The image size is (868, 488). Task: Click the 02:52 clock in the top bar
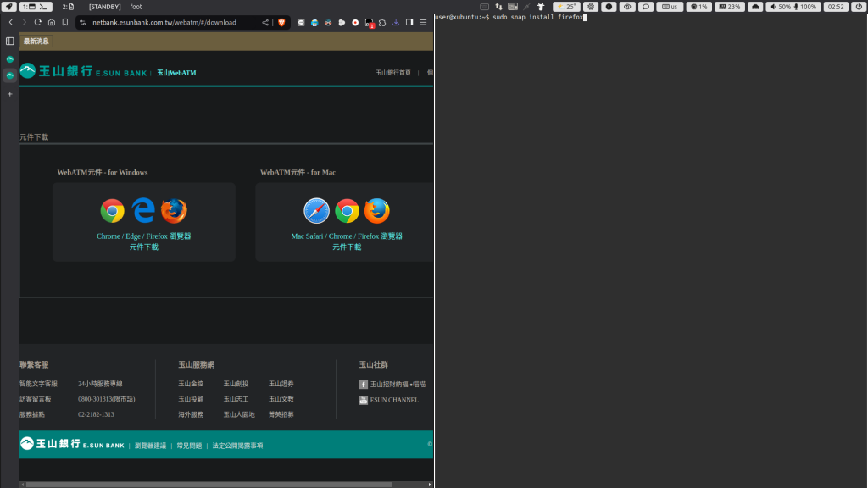click(836, 7)
